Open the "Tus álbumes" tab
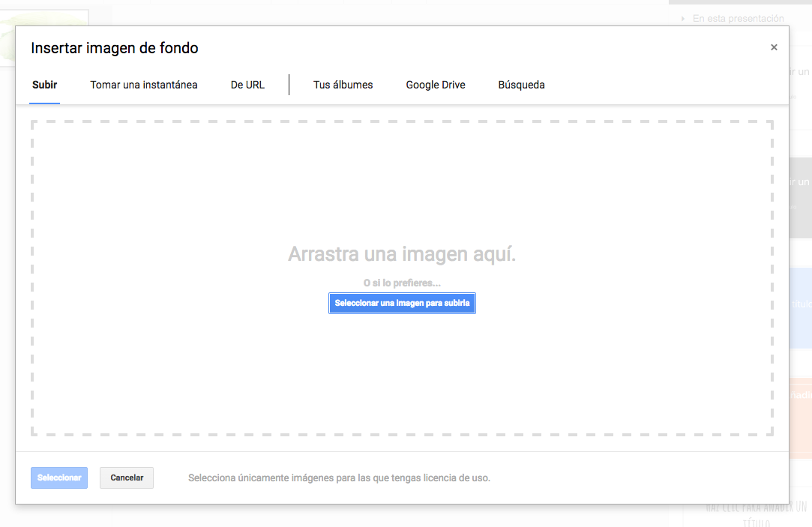This screenshot has height=527, width=812. [343, 85]
